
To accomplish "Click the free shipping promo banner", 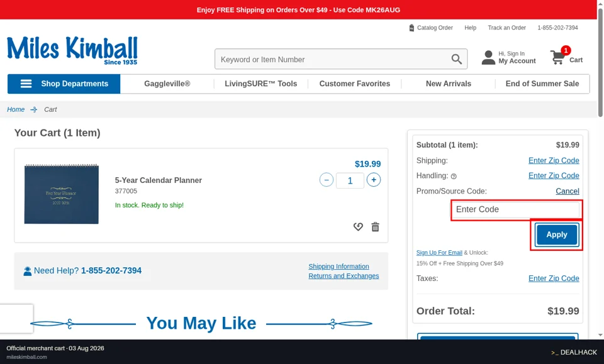I will (298, 9).
